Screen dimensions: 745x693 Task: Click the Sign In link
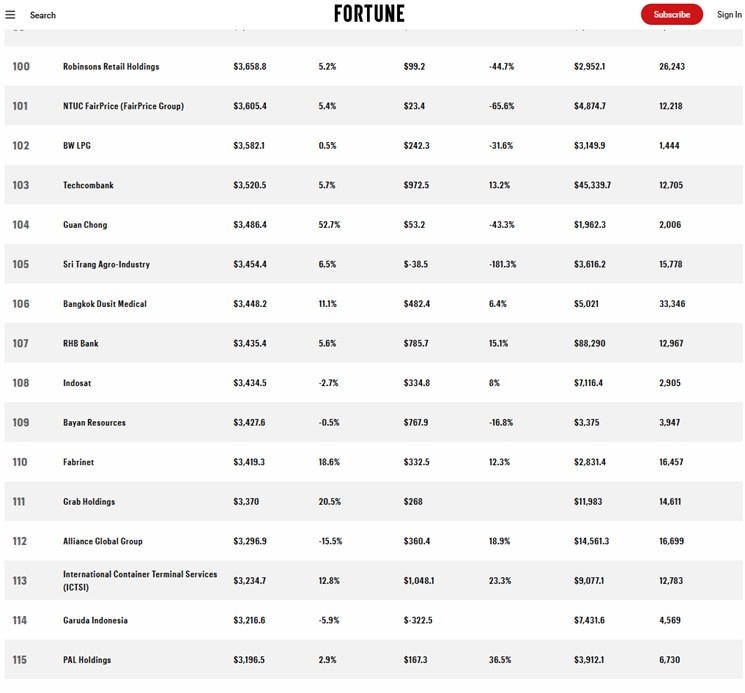point(729,15)
